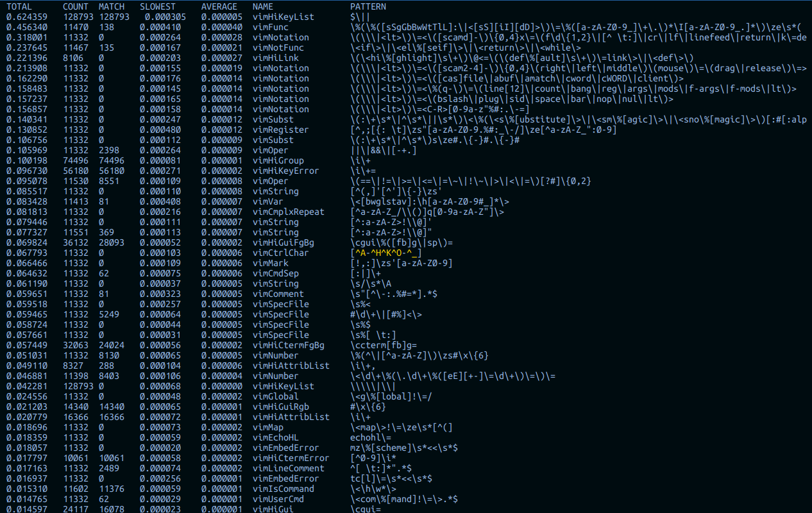
Task: Select the vimIsCommand name
Action: click(283, 489)
